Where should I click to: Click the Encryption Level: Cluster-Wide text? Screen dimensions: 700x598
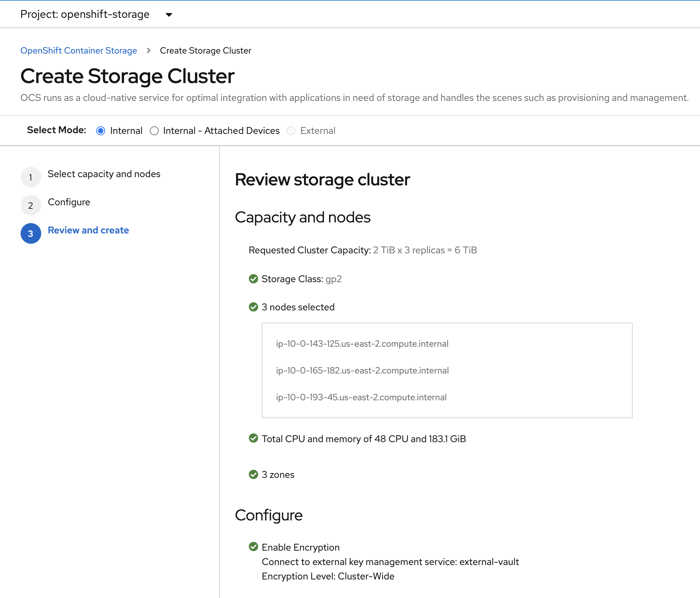point(328,576)
